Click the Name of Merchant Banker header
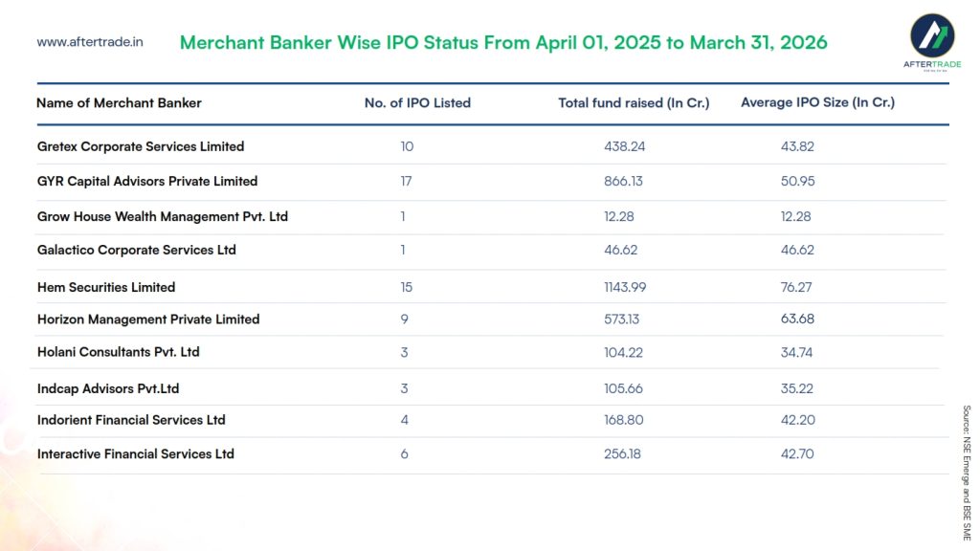The height and width of the screenshot is (551, 980). click(x=119, y=102)
